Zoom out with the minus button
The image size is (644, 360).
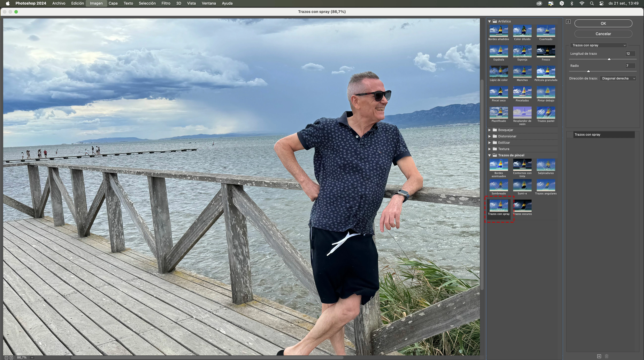(6, 358)
